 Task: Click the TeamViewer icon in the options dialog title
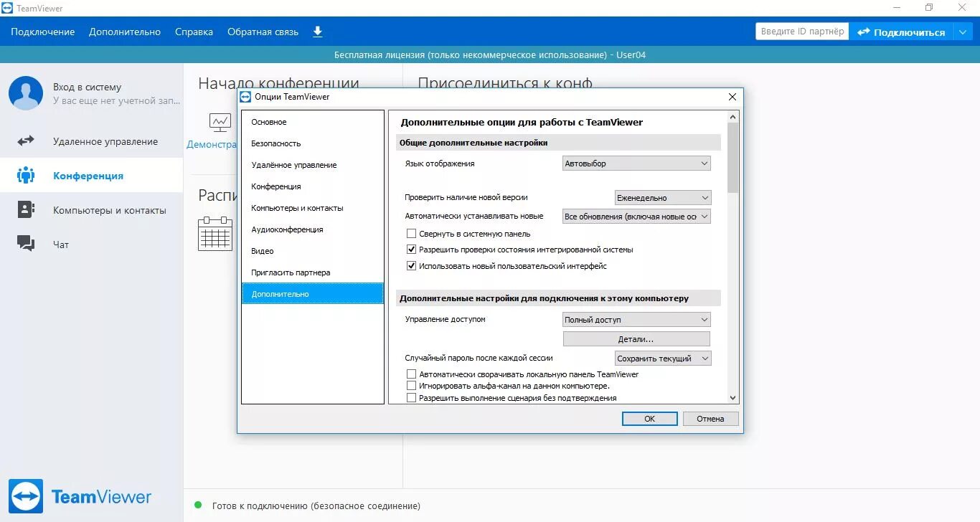point(245,97)
